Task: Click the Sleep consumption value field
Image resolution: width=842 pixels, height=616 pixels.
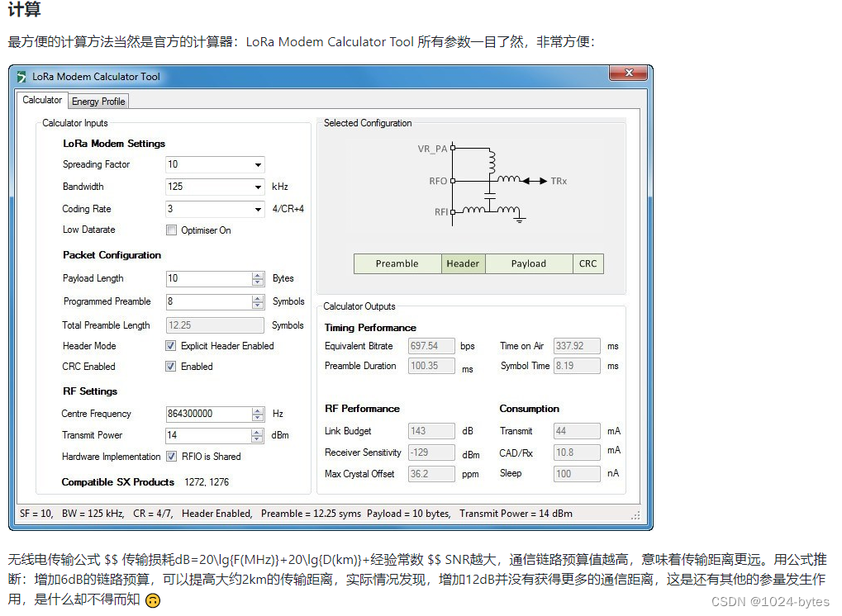Action: tap(577, 474)
